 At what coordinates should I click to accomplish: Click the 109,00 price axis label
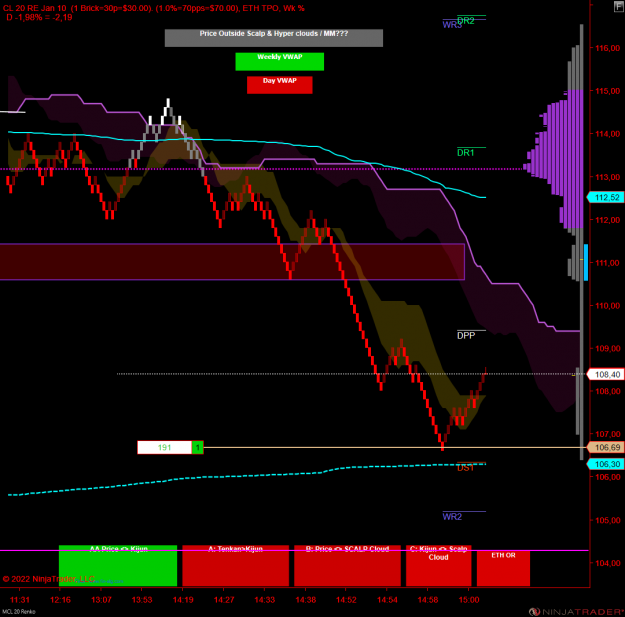(x=607, y=348)
